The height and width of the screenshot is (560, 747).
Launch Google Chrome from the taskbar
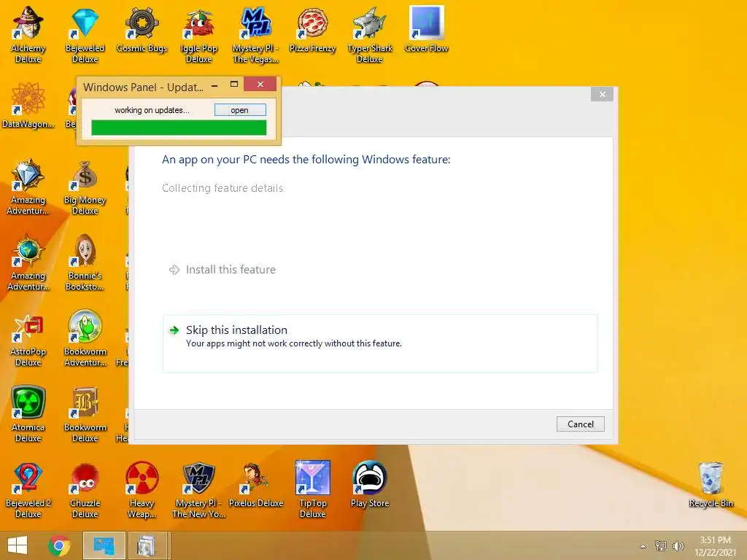(x=59, y=545)
